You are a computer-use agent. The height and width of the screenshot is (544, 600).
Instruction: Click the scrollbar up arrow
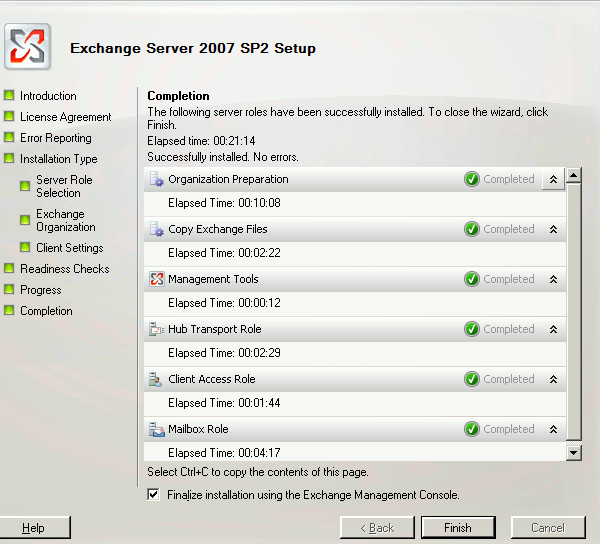573,176
